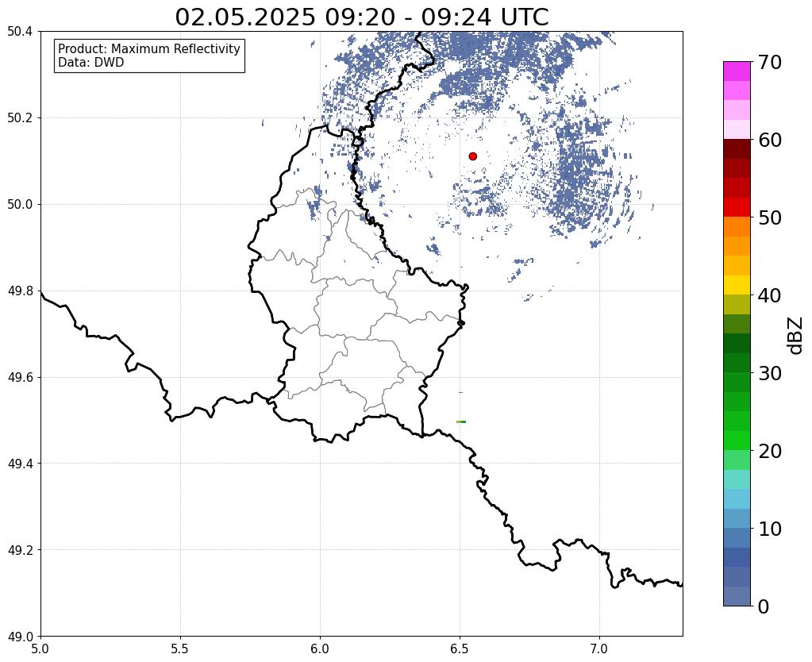Click the latitude 50.4 axis label
This screenshot has width=812, height=662.
(20, 32)
